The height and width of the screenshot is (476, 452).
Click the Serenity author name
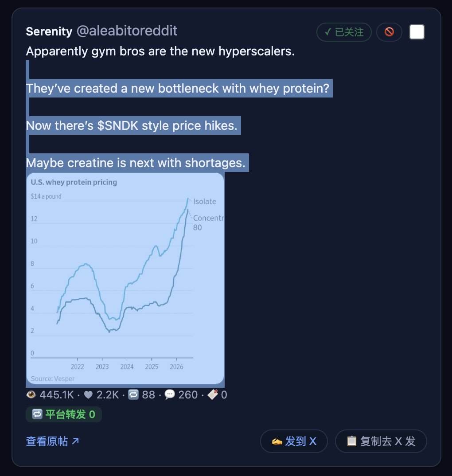tap(49, 31)
